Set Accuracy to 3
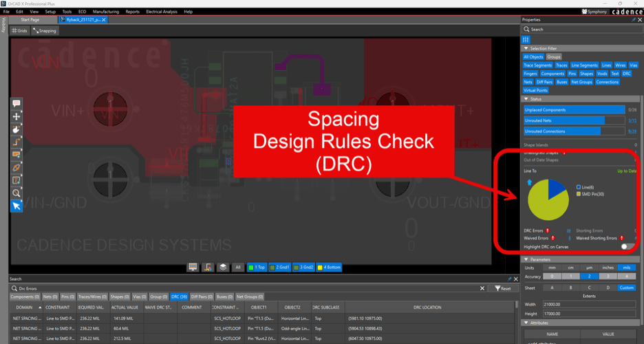This screenshot has height=344, width=644. [608, 277]
